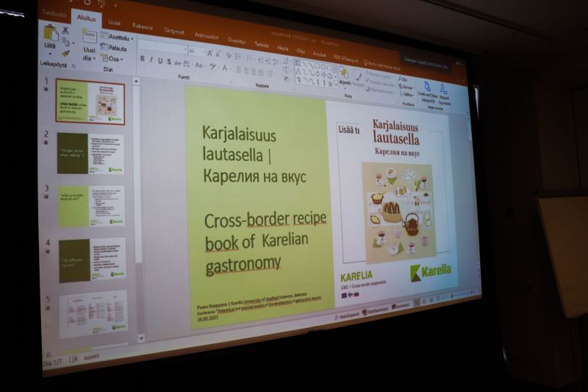Select slide 5 thumbnail
The height and width of the screenshot is (392, 588).
tap(94, 314)
